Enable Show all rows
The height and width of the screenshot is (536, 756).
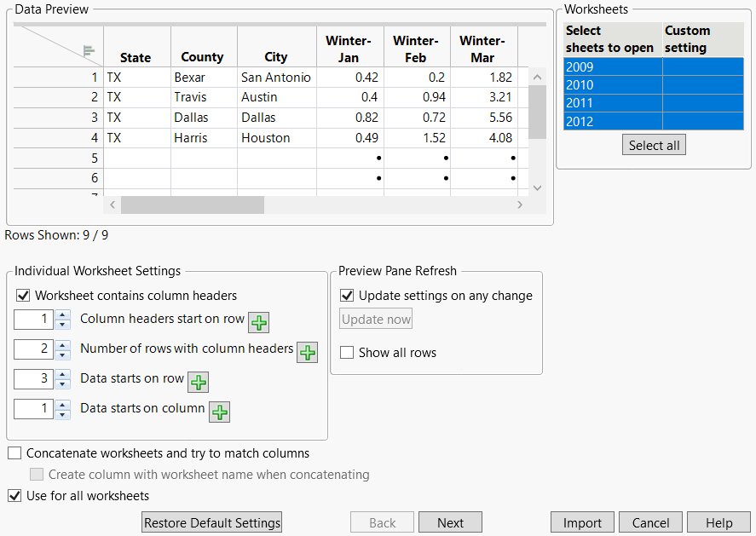click(347, 352)
